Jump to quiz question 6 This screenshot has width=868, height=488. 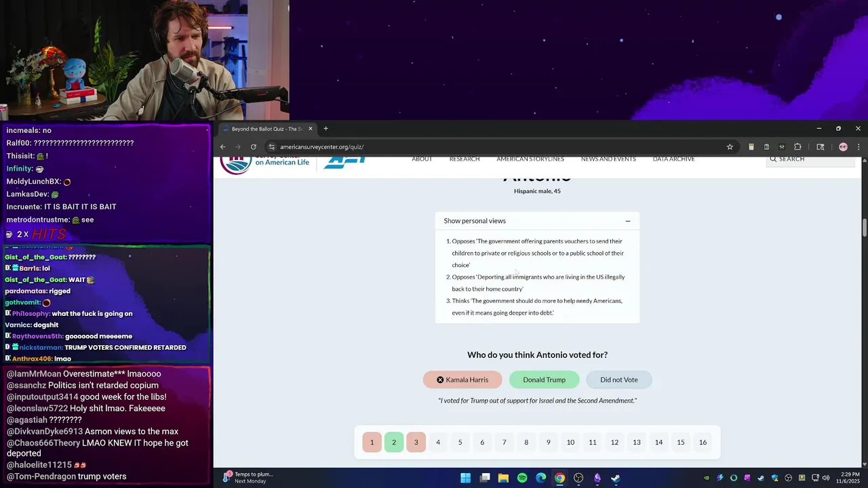482,442
